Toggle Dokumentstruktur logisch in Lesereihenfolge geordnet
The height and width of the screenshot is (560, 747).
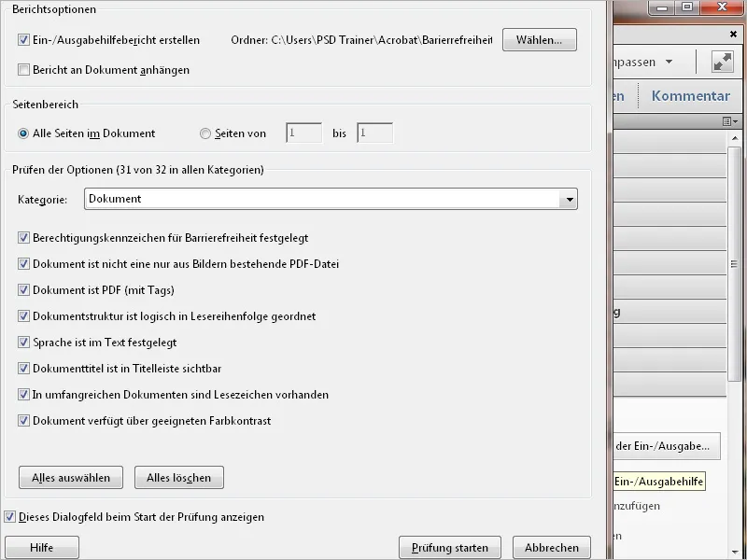[x=23, y=316]
